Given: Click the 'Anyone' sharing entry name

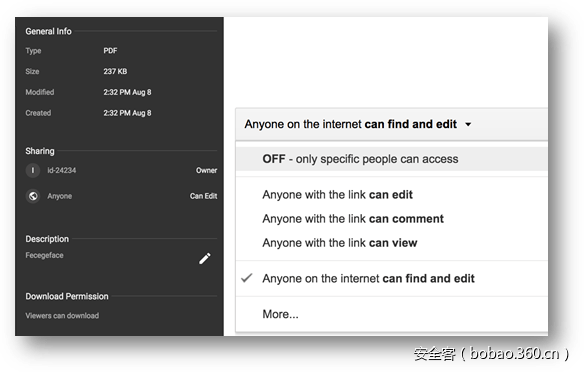Looking at the screenshot, I should pyautogui.click(x=60, y=196).
